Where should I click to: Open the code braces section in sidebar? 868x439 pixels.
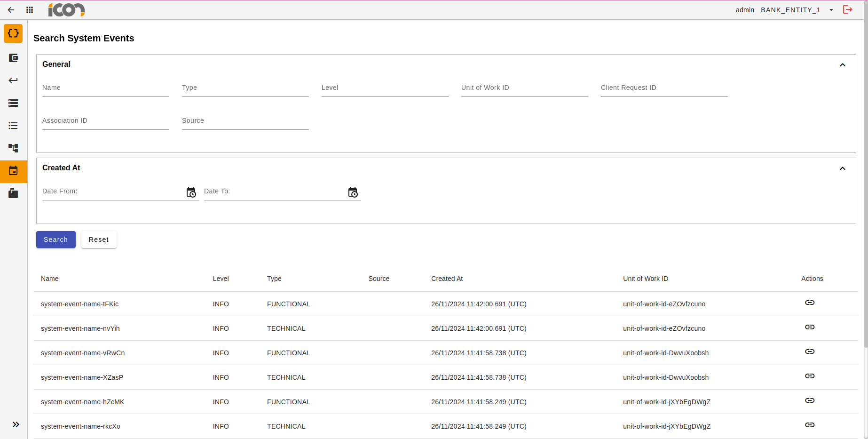(x=13, y=33)
